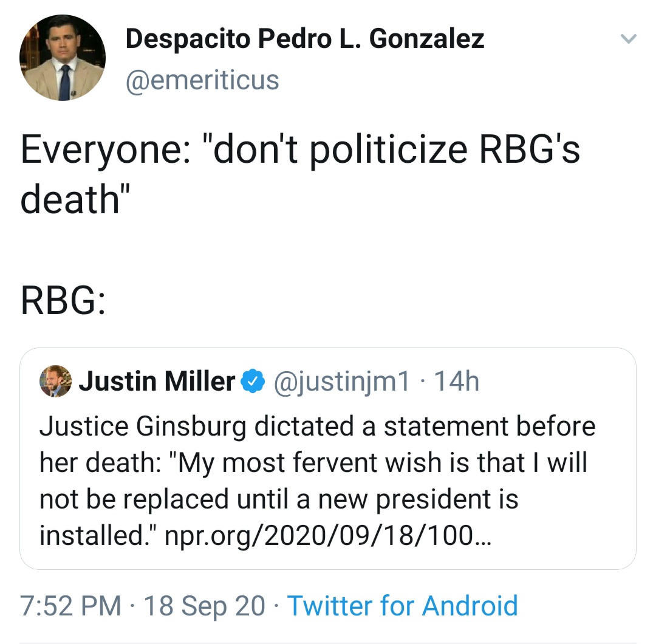Click the display name Despacito Pedro L. Gonzalez

[x=304, y=39]
